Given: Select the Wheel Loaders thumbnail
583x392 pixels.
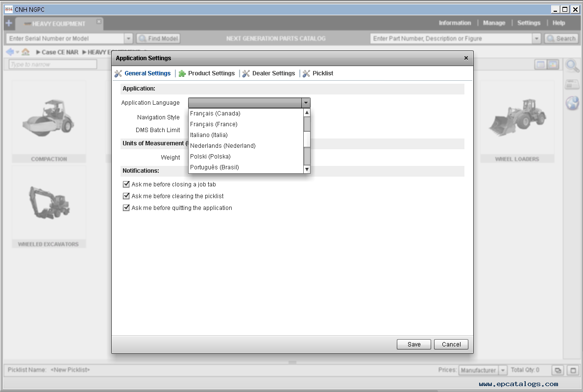Looking at the screenshot, I should click(x=517, y=121).
